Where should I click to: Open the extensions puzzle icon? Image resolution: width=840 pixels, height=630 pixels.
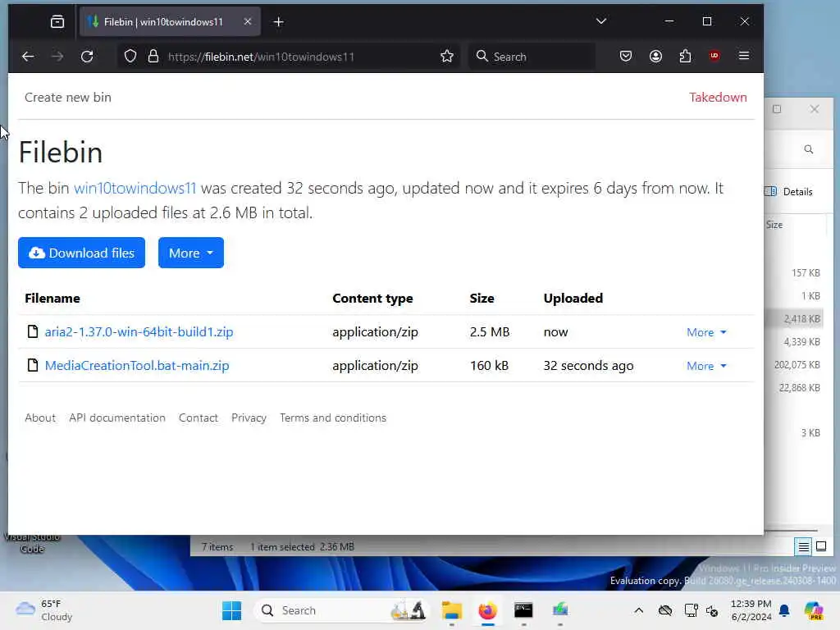click(x=685, y=57)
